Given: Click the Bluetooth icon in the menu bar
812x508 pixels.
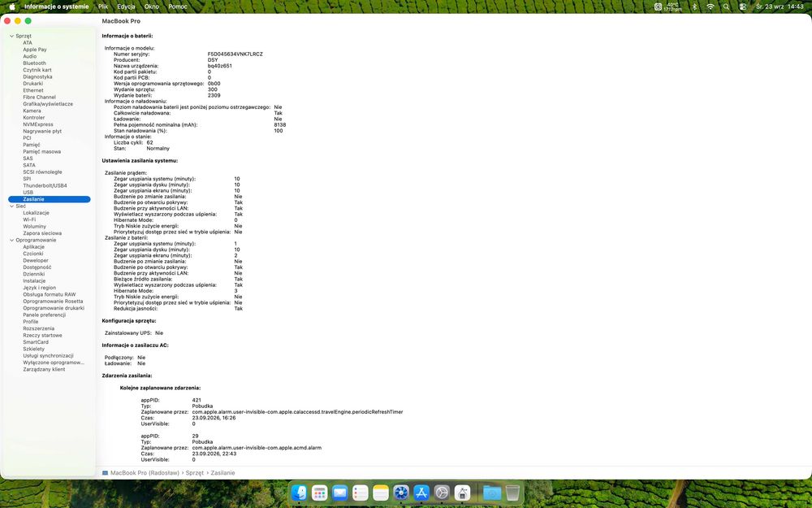Looking at the screenshot, I should (x=695, y=7).
